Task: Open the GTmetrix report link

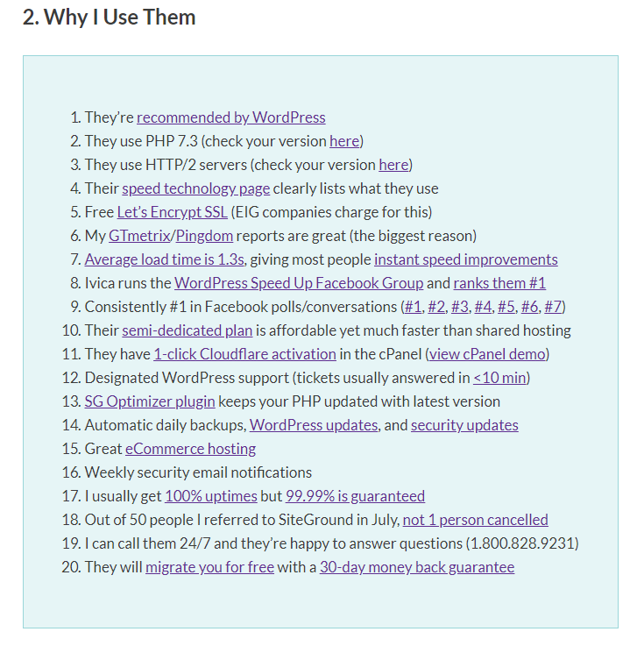Action: pyautogui.click(x=139, y=236)
